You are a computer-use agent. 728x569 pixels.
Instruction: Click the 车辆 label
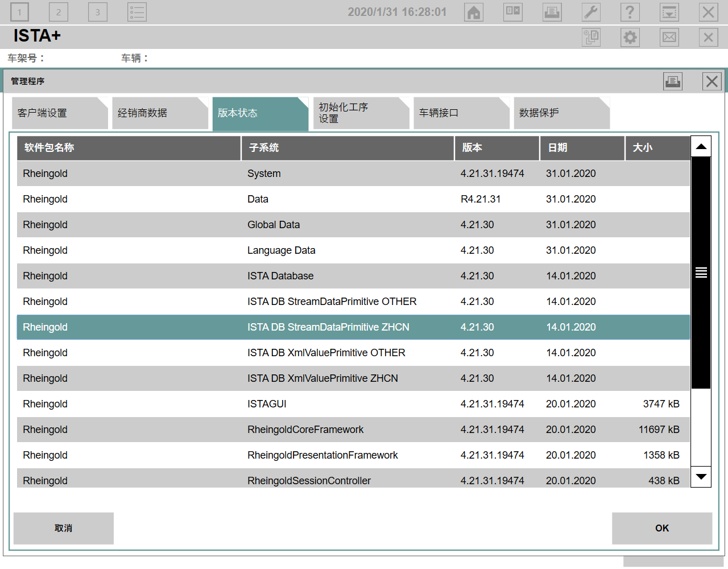click(134, 58)
